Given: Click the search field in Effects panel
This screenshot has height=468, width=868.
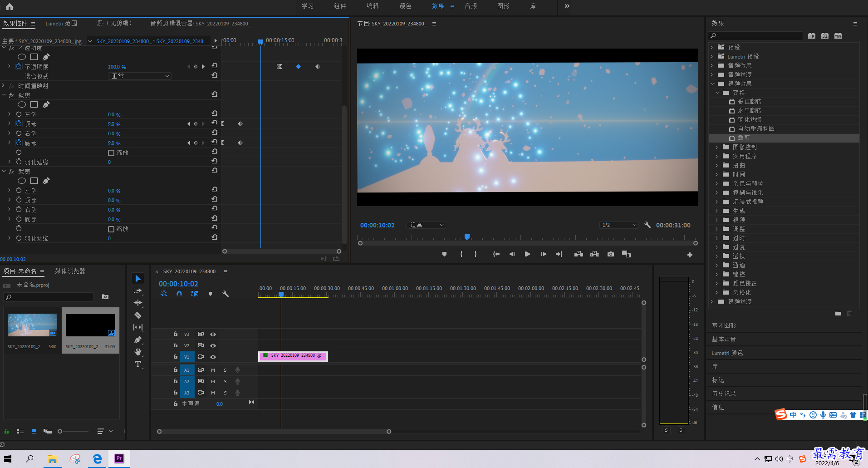Looking at the screenshot, I should click(755, 35).
